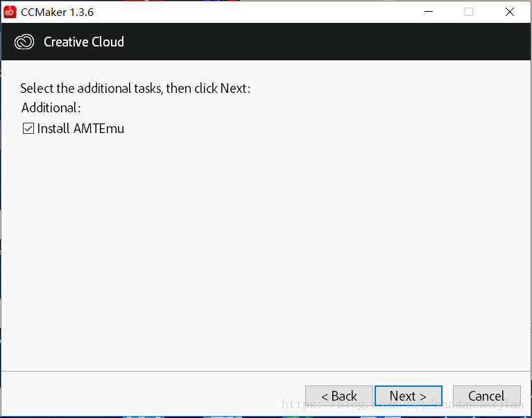Click 'Select the additional tasks' instruction text
This screenshot has width=532, height=418.
pos(135,89)
